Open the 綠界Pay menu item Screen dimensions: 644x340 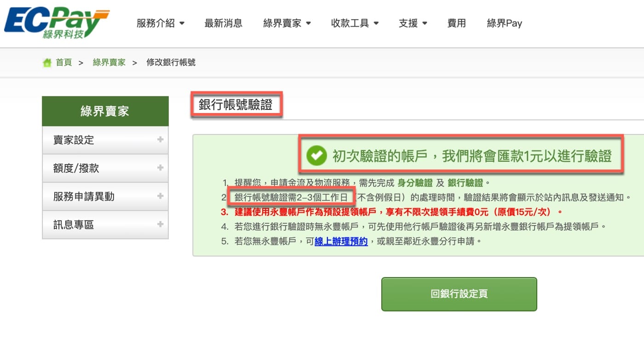point(504,23)
